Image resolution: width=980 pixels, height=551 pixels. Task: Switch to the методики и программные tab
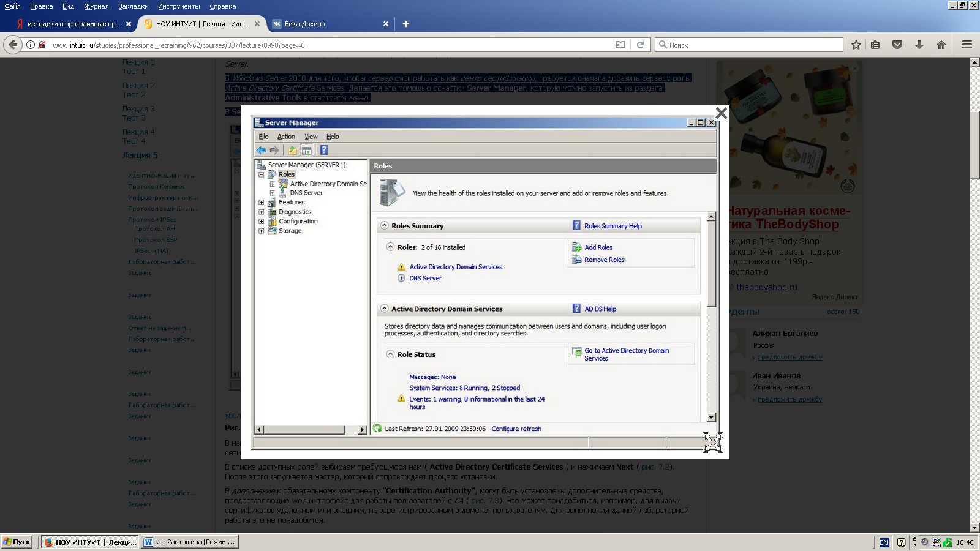[73, 24]
